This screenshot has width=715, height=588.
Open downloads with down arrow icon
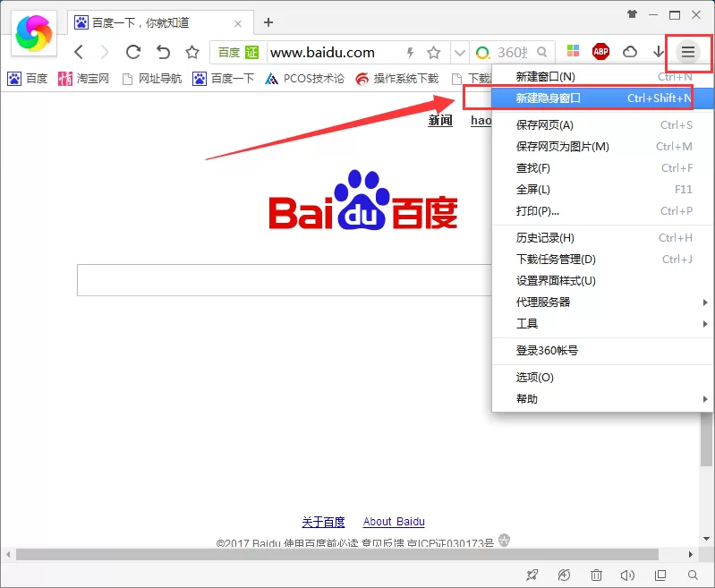pyautogui.click(x=658, y=52)
